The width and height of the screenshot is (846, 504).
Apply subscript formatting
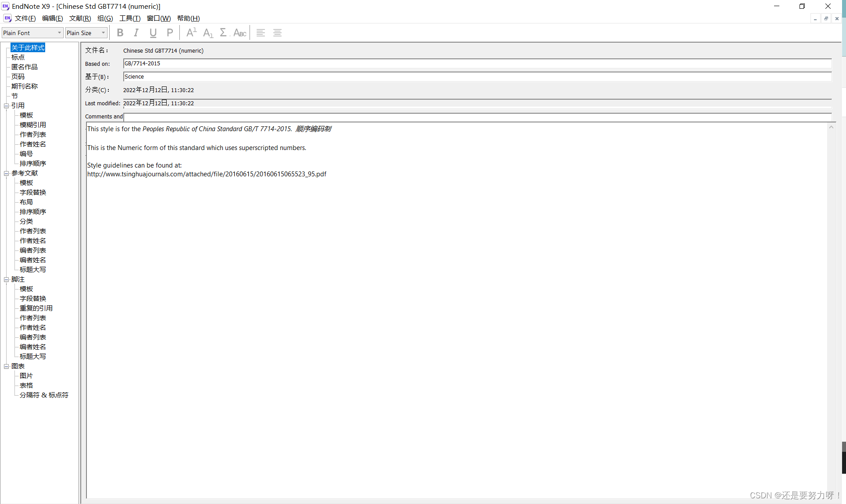[208, 32]
